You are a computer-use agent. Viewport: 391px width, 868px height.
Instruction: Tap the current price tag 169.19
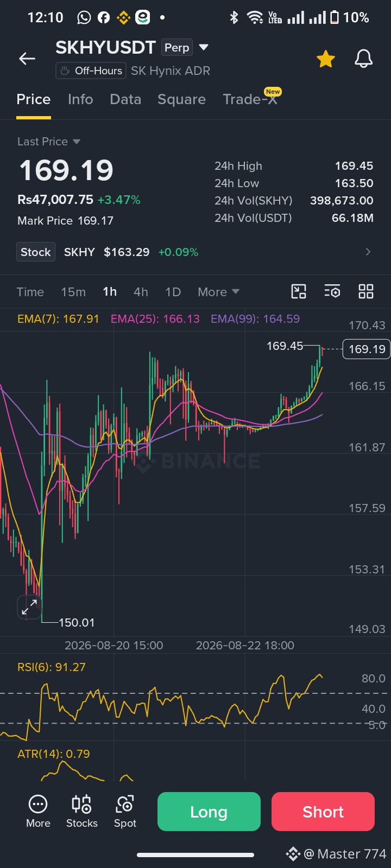(x=367, y=349)
